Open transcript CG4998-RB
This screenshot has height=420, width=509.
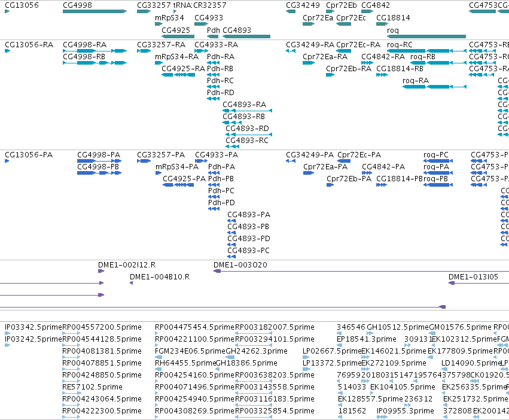point(84,56)
